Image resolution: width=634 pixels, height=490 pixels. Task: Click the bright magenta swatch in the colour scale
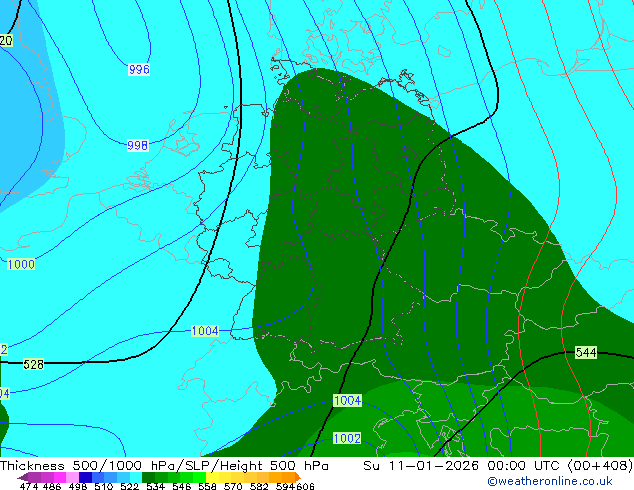pyautogui.click(x=59, y=477)
